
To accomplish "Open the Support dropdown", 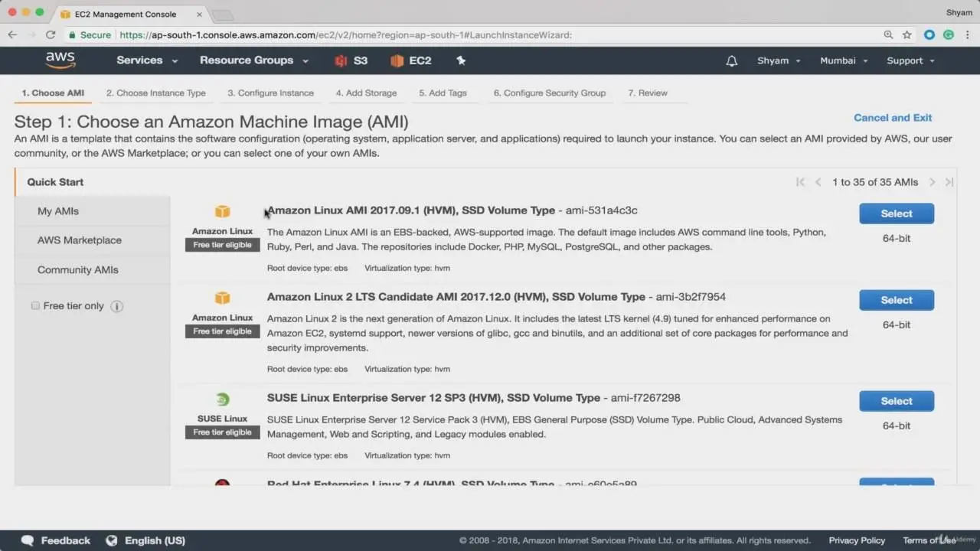I will coord(910,61).
